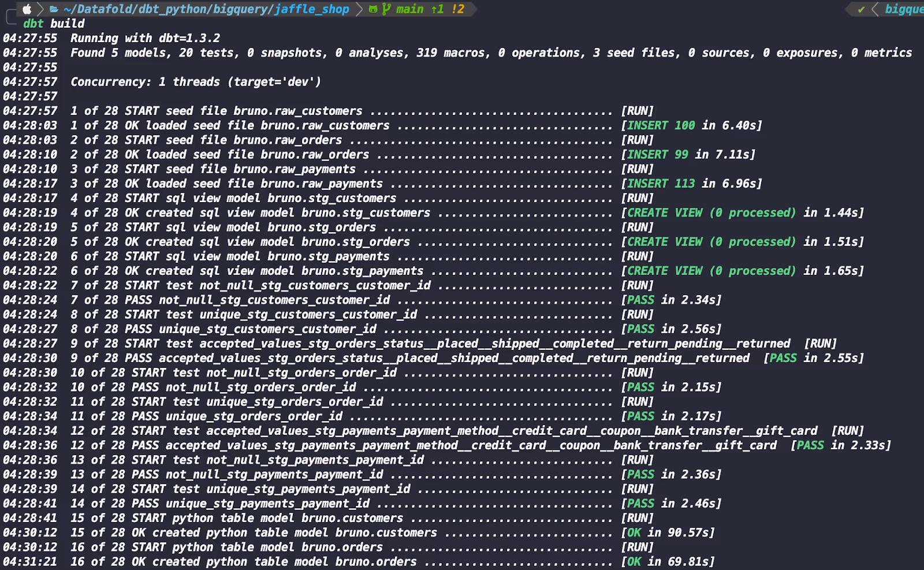The width and height of the screenshot is (924, 570).
Task: Click 'OK created sql view model bruno.stg_orders'
Action: [x=267, y=241]
